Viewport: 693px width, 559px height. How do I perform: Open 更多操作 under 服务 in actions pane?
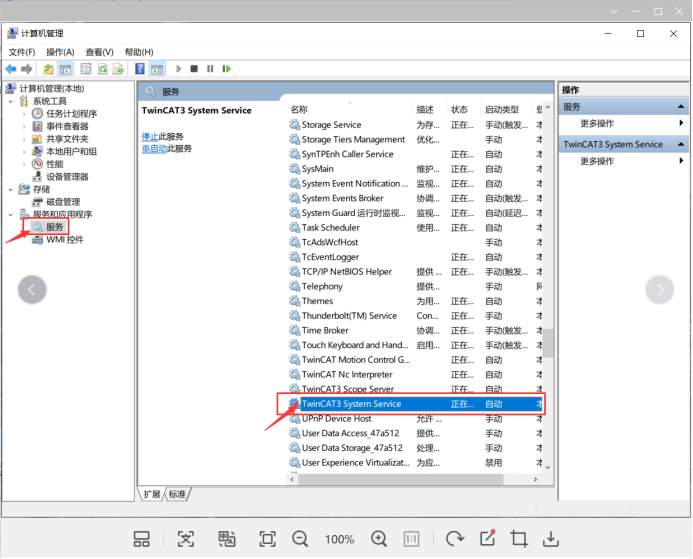[597, 124]
